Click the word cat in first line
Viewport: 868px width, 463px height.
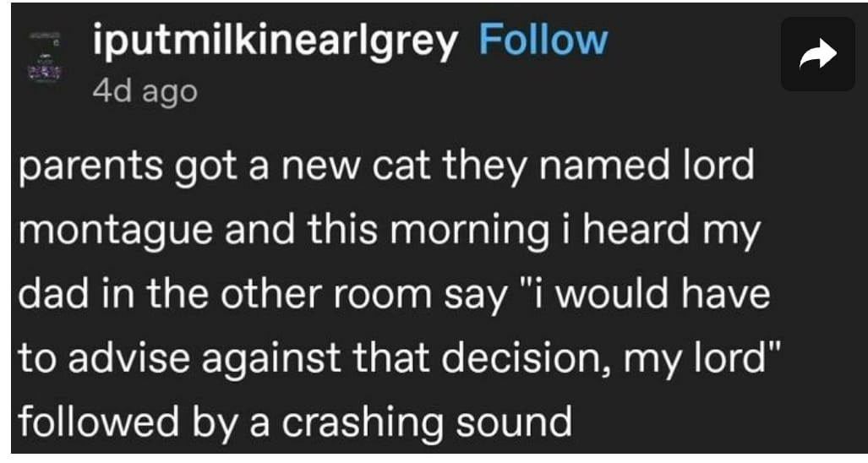point(401,164)
